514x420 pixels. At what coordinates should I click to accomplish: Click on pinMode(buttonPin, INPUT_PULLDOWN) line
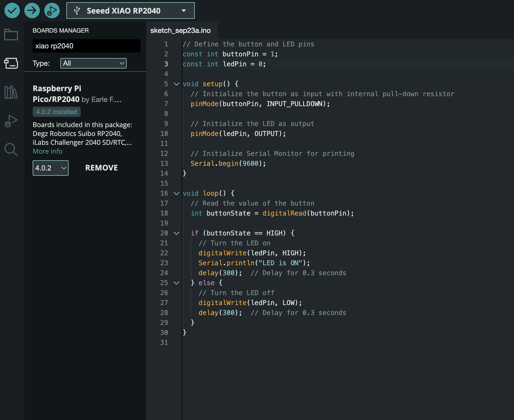[260, 104]
